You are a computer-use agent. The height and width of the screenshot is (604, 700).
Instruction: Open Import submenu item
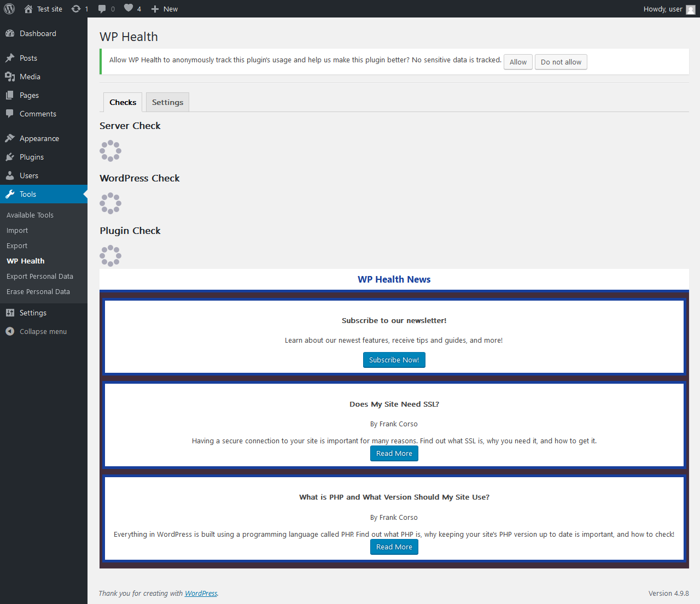click(44, 230)
